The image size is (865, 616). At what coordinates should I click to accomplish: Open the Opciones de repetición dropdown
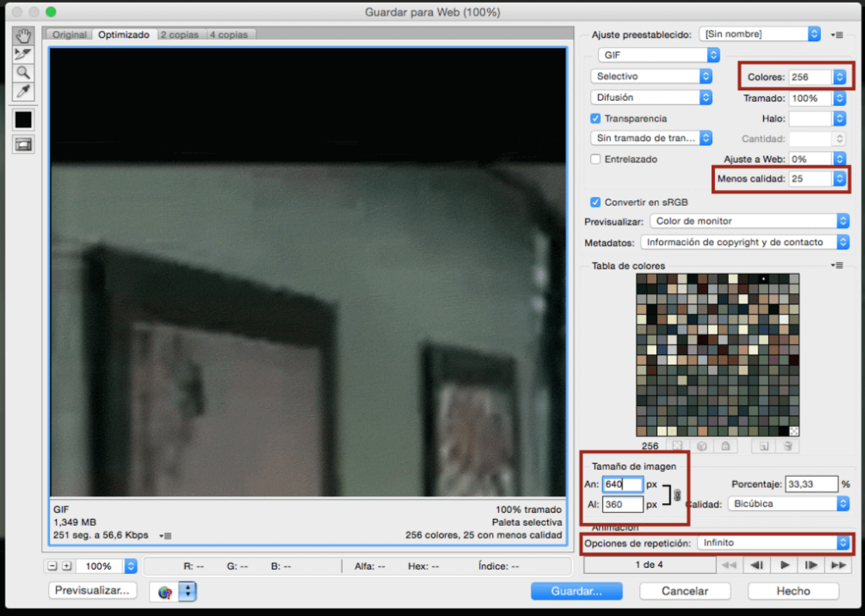click(843, 543)
